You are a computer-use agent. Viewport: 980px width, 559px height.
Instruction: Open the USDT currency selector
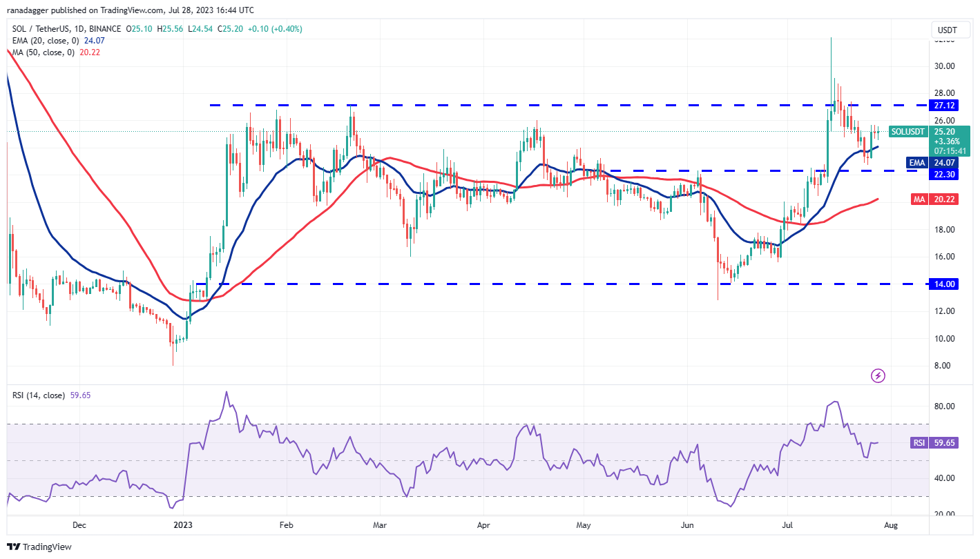(x=950, y=30)
